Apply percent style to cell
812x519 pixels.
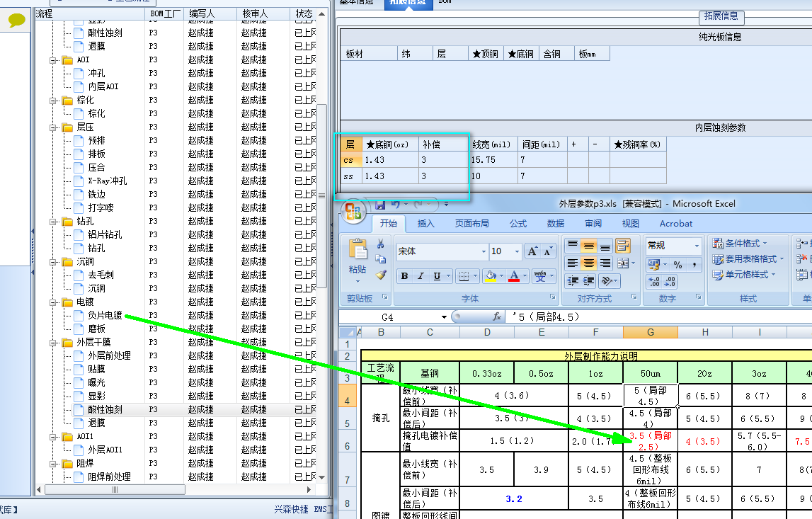[x=678, y=264]
